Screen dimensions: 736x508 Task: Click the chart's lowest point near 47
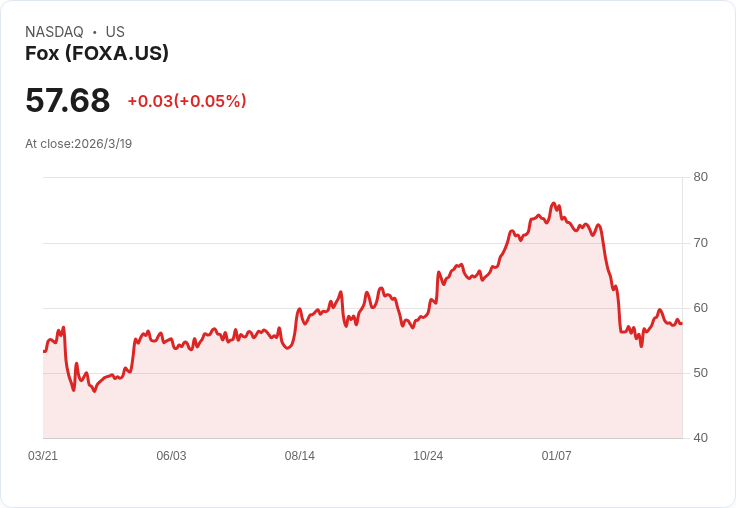[95, 391]
